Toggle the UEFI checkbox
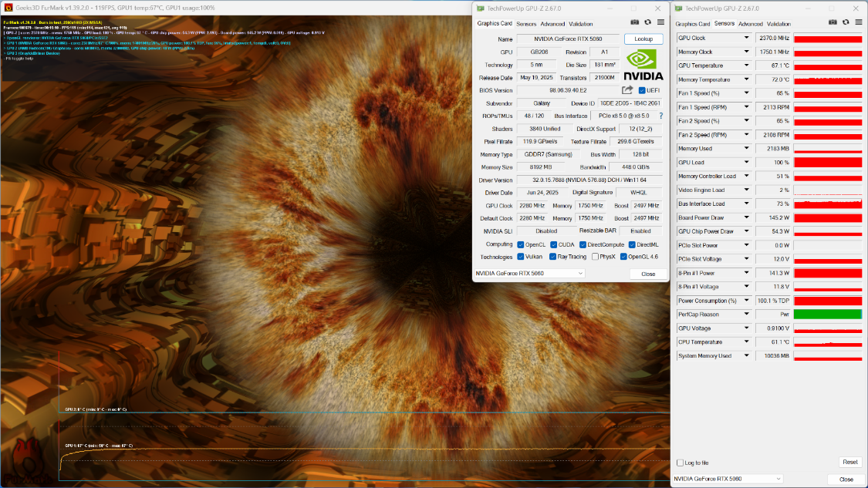 coord(642,90)
